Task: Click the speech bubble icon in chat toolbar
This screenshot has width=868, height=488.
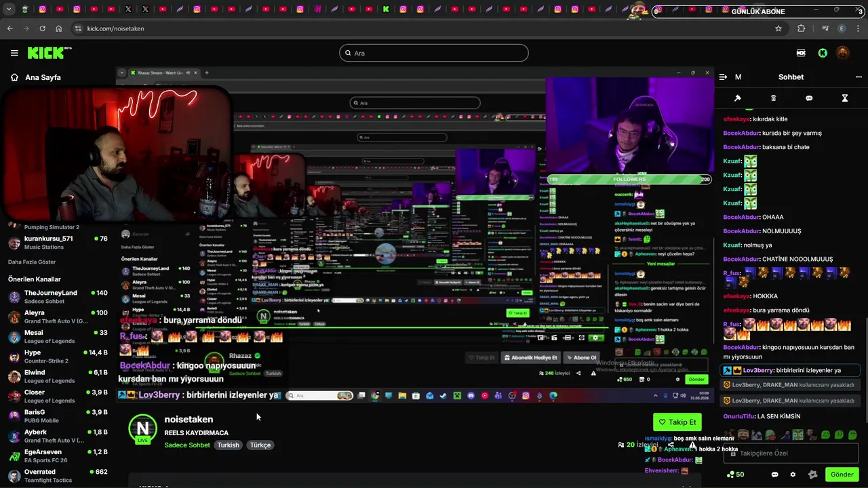Action: pos(809,98)
